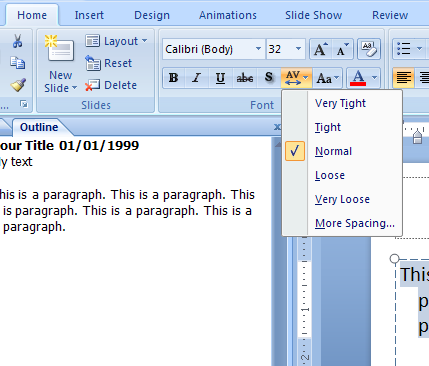Select the Format Painter brush
The image size is (429, 366).
pyautogui.click(x=18, y=85)
